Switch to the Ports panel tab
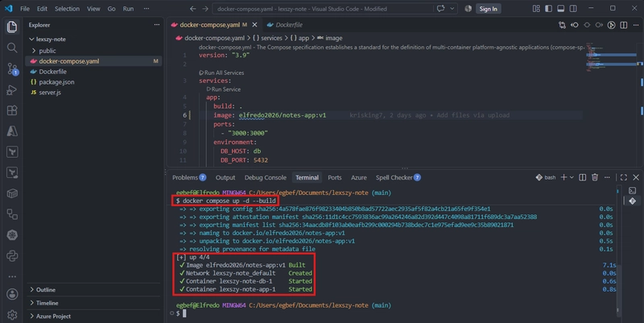644x323 pixels. tap(334, 177)
